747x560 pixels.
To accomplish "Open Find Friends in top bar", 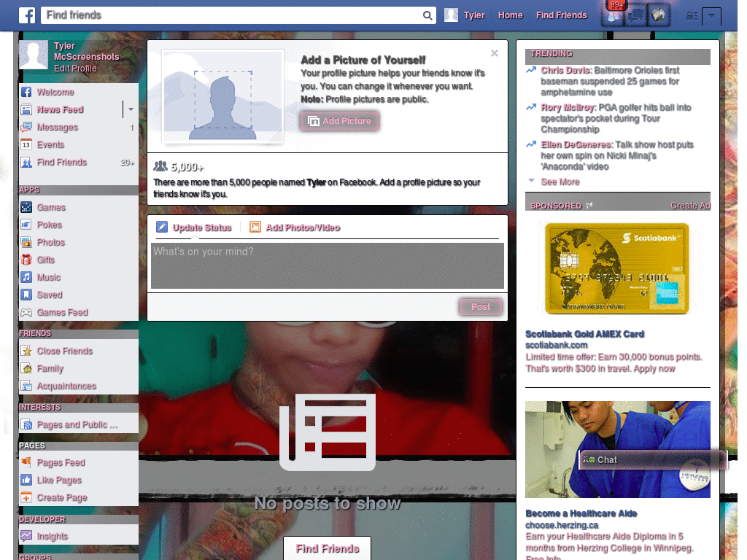I will coord(561,15).
